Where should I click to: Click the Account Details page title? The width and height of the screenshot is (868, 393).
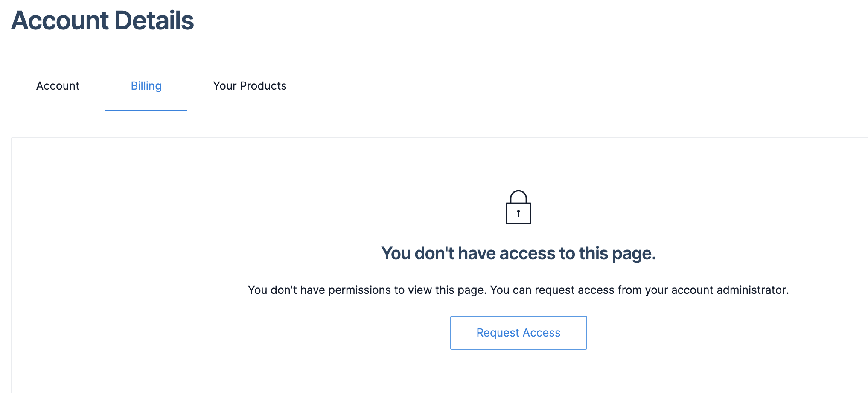pos(102,21)
